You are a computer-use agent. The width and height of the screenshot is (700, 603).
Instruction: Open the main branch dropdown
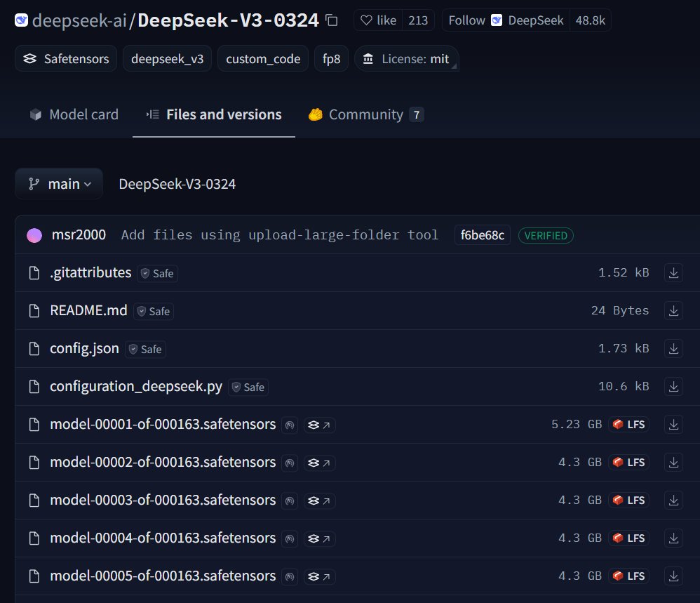[x=59, y=184]
